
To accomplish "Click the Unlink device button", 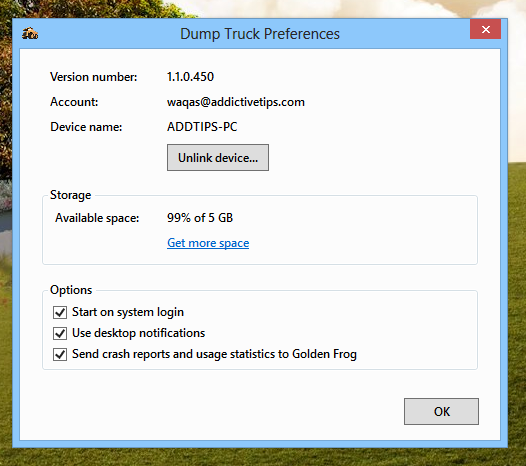I will tap(218, 157).
